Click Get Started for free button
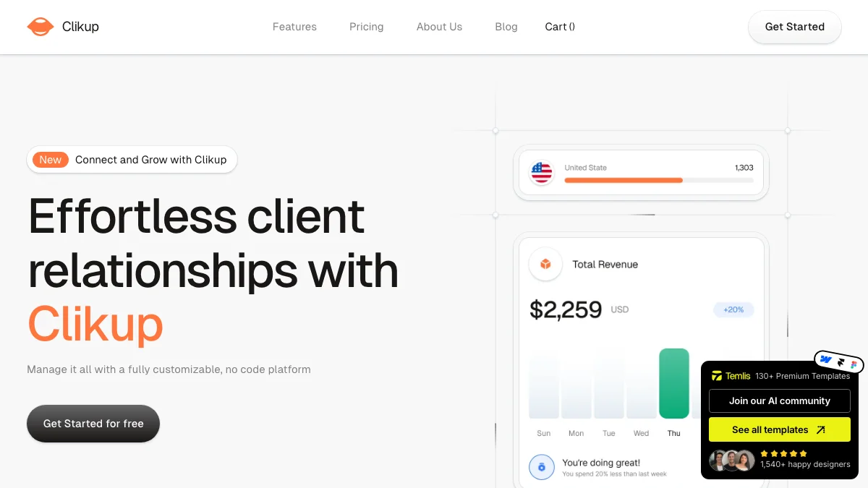 click(93, 424)
